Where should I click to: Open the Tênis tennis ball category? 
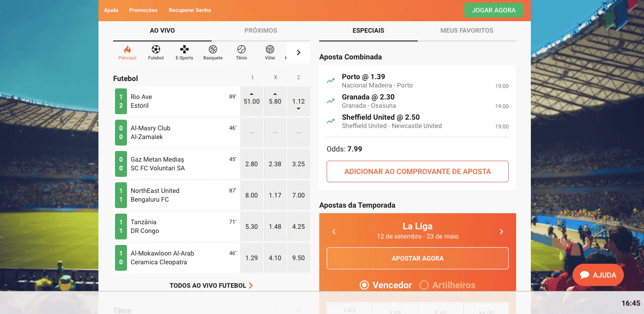(x=241, y=49)
